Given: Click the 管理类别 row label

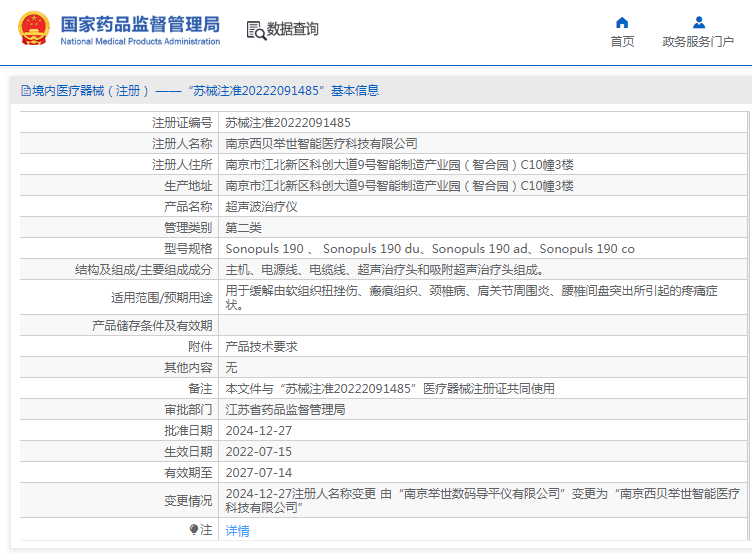Looking at the screenshot, I should [188, 228].
